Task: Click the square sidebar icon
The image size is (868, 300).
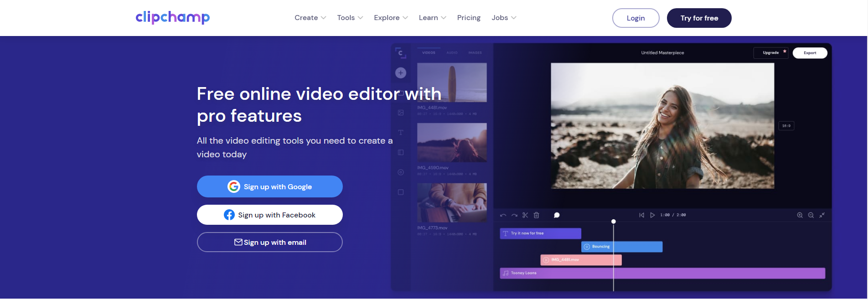Action: (x=401, y=192)
